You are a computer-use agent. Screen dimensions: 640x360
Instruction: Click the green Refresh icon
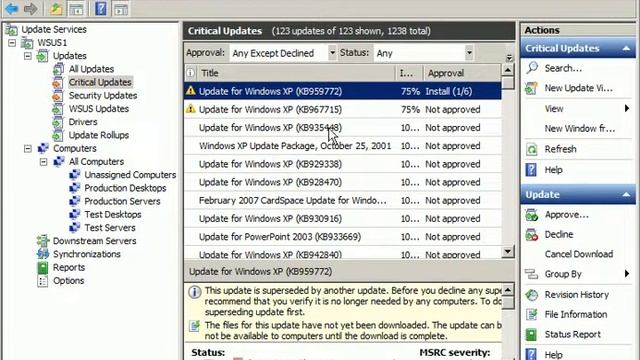coord(531,149)
